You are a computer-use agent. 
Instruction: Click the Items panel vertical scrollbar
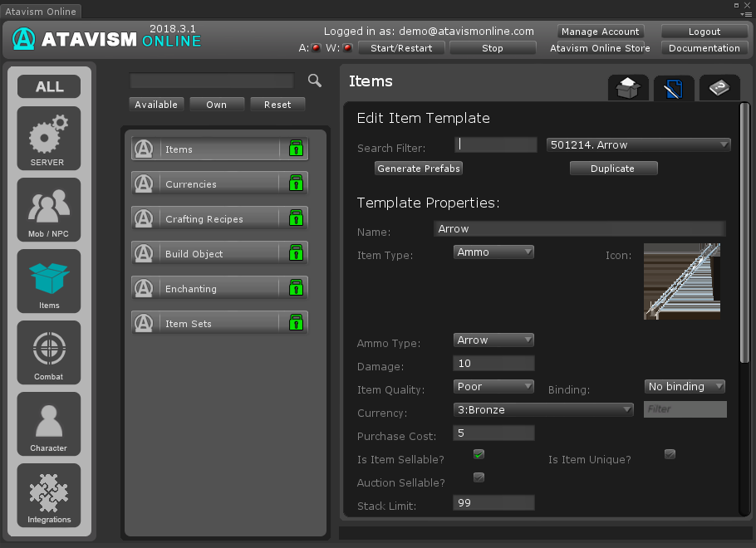click(x=744, y=232)
